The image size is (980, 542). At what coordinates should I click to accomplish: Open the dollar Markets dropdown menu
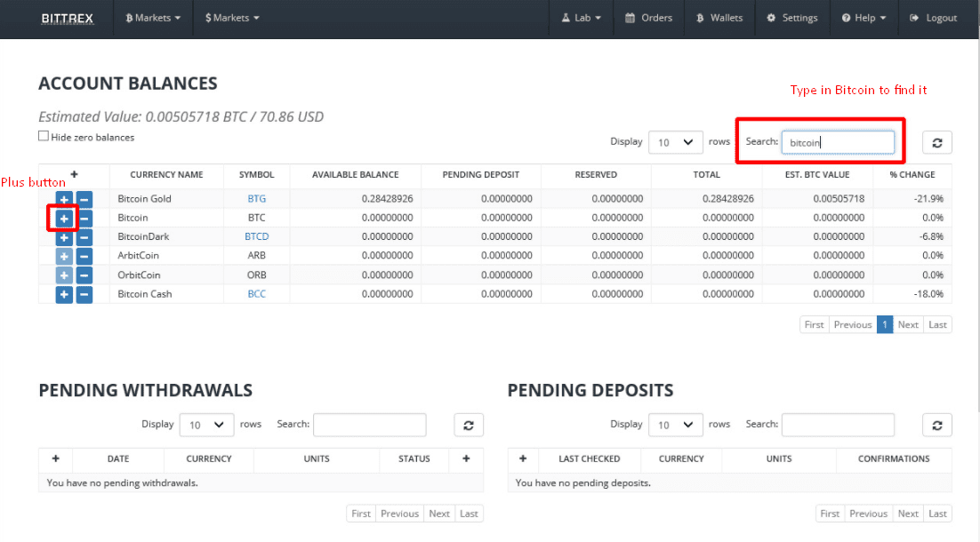(232, 18)
